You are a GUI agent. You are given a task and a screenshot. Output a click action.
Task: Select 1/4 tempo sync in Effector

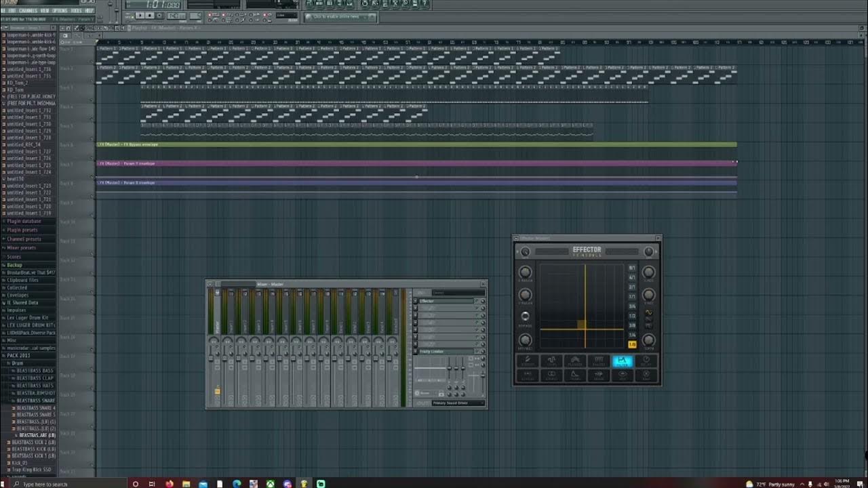coord(632,335)
